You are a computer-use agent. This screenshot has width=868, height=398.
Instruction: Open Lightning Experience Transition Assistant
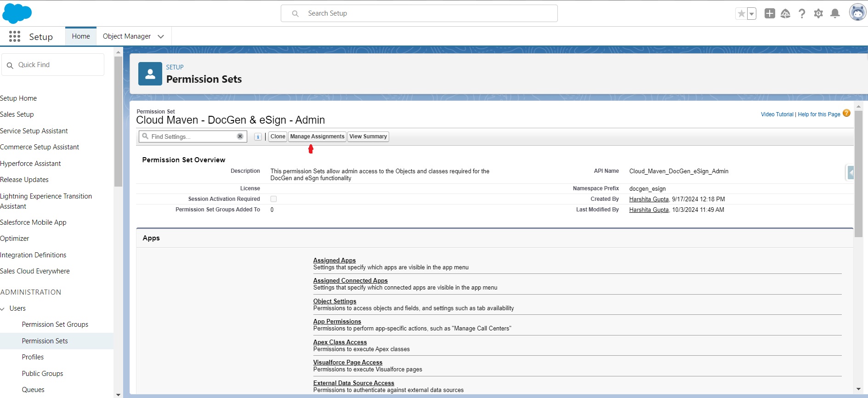click(46, 201)
